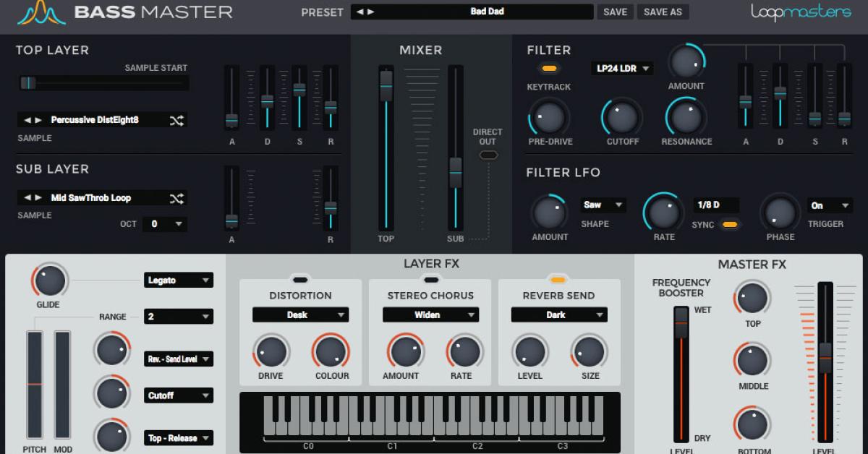
Task: Click the SAVE button
Action: [614, 12]
